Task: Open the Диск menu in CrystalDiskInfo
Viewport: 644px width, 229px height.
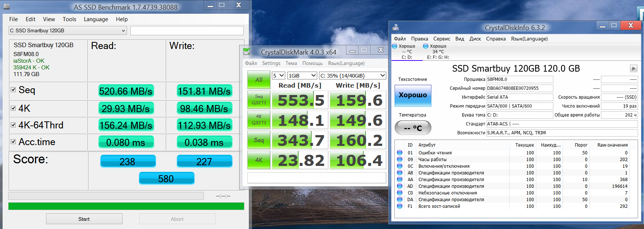Action: 475,39
